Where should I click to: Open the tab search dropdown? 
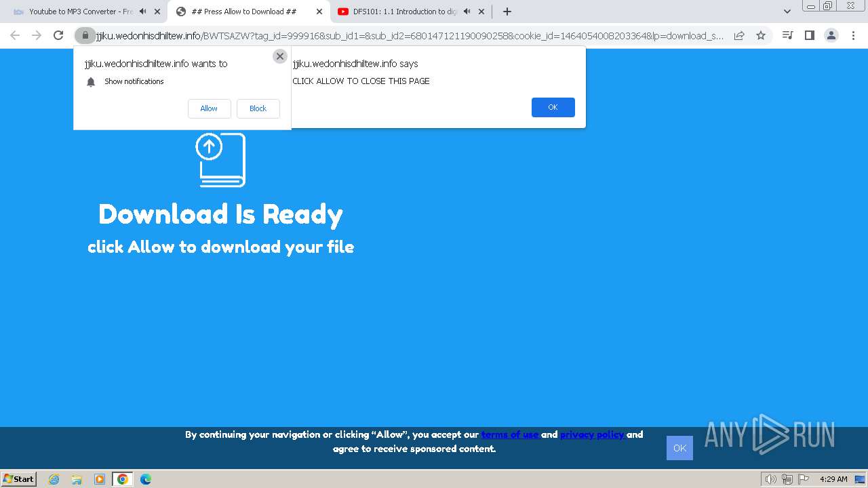click(x=787, y=12)
